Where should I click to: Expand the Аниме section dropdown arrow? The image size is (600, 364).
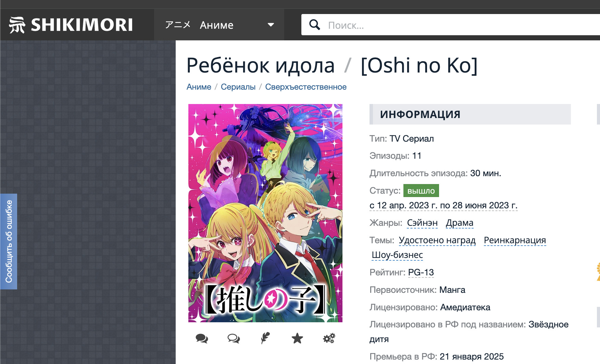[x=271, y=25]
